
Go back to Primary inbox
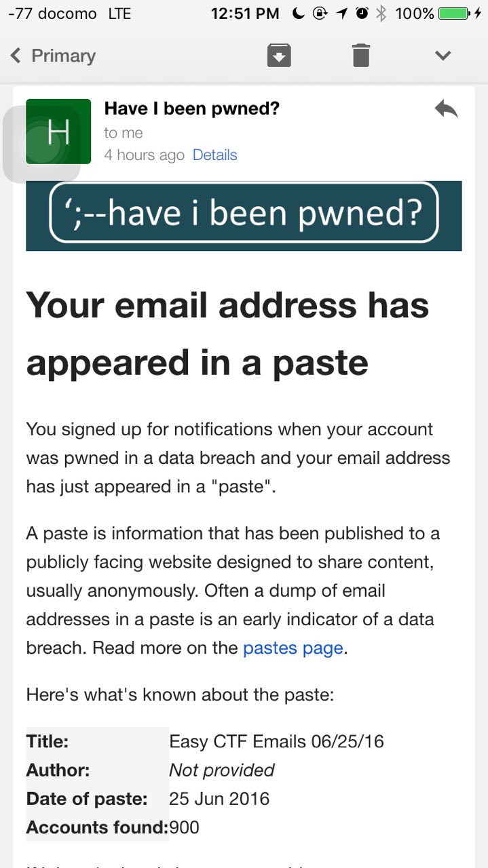(54, 56)
